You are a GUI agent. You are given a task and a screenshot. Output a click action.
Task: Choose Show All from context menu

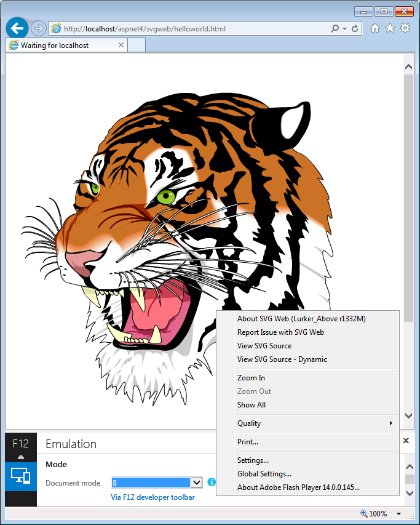pyautogui.click(x=307, y=405)
